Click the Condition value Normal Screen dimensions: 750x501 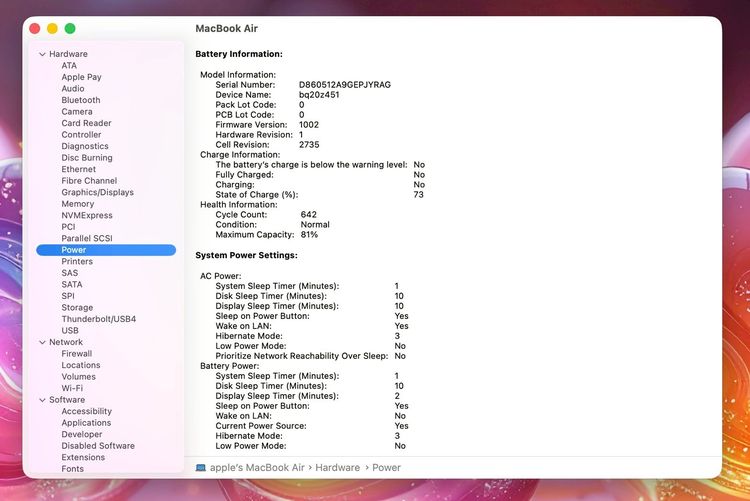[315, 224]
